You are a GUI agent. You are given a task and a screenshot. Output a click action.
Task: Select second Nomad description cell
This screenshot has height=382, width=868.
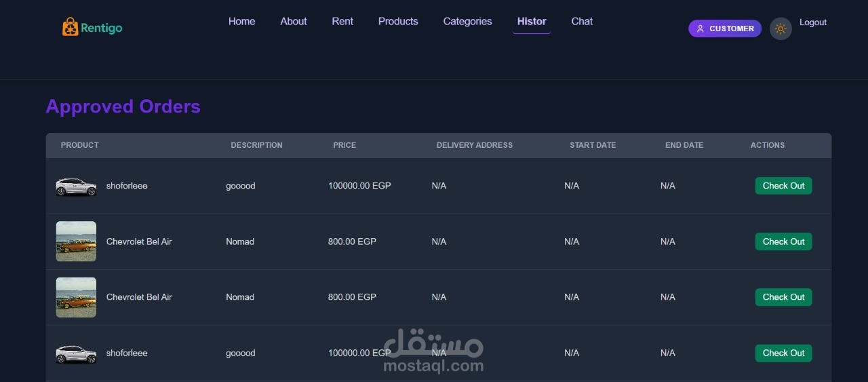[x=240, y=297]
